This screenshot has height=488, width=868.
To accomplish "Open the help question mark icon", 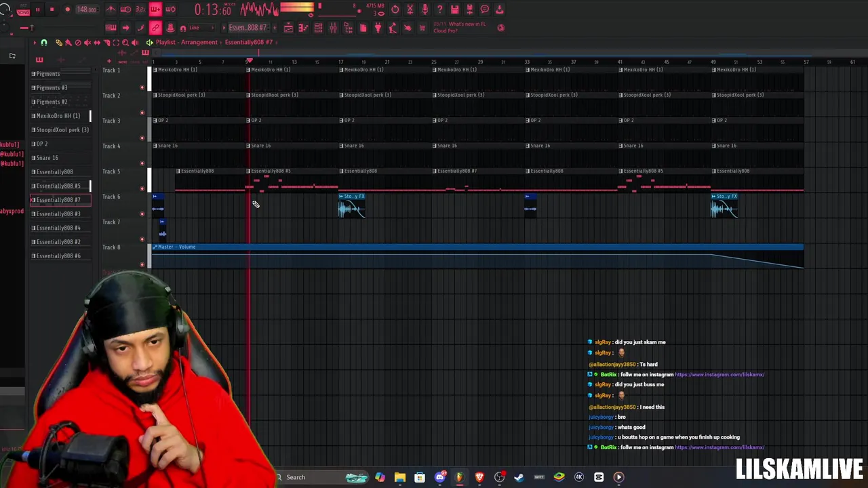I will [439, 9].
